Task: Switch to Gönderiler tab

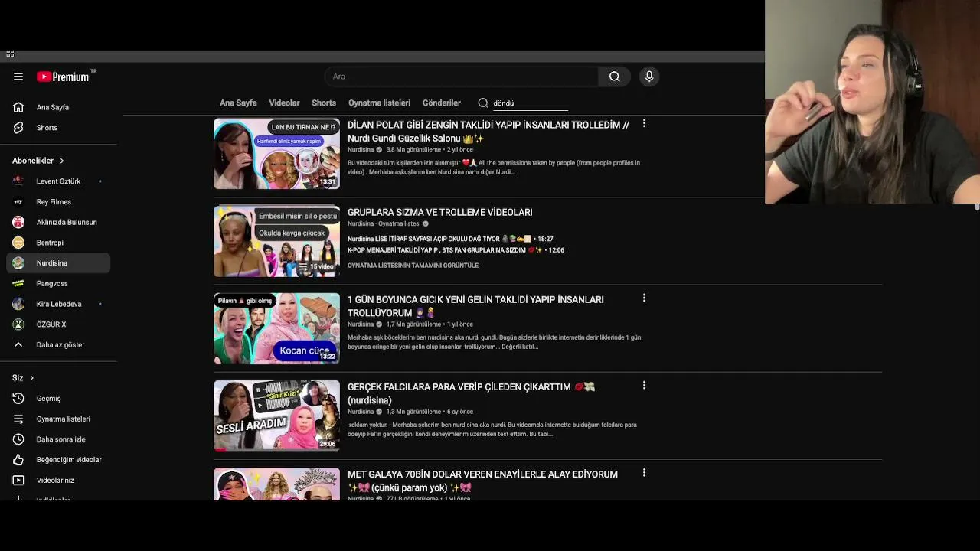Action: click(x=442, y=103)
